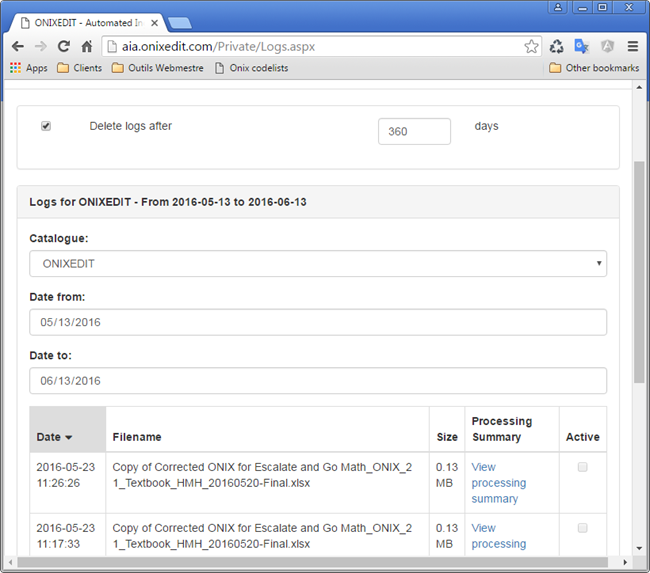The image size is (650, 573).
Task: View processing summary for 11:17:33 log
Action: [x=499, y=536]
